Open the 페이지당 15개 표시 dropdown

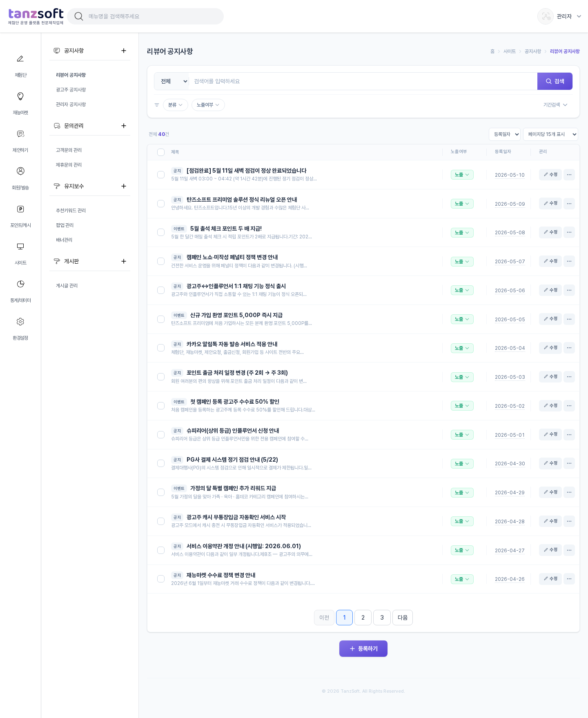550,134
